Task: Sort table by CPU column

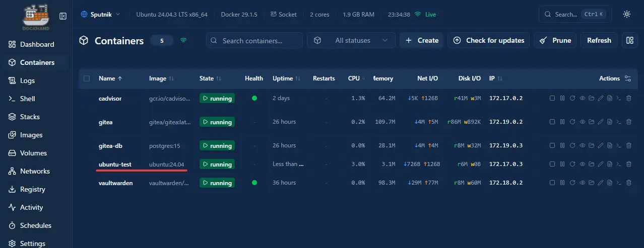Action: click(x=357, y=78)
